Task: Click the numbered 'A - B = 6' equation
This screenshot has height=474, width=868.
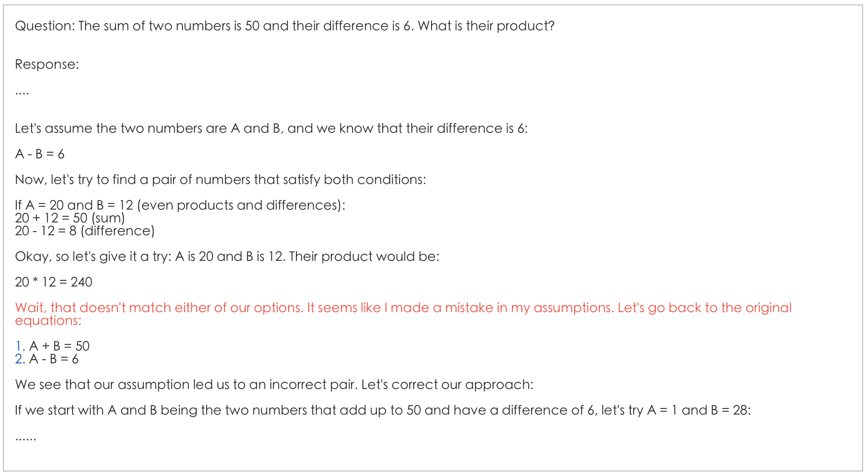Action: tap(54, 359)
